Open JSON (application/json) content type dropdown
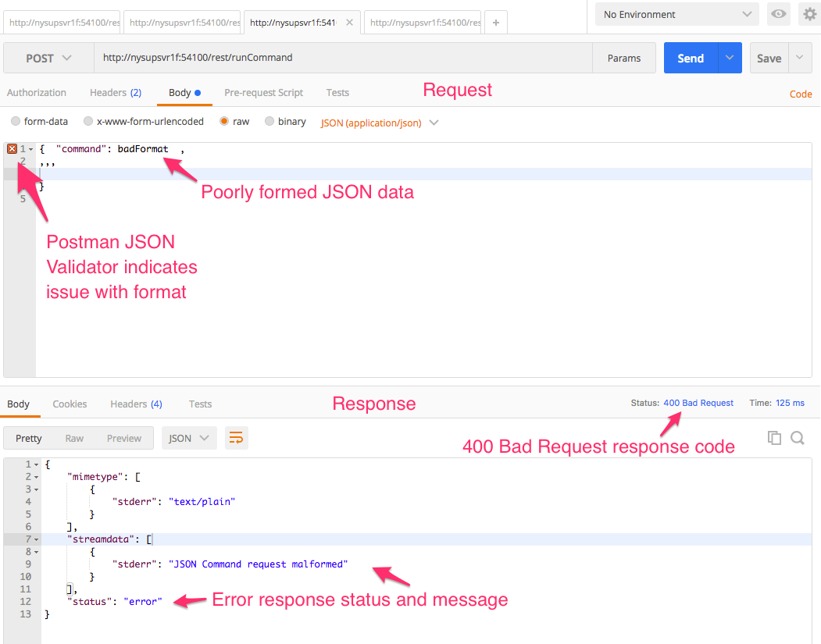 click(x=380, y=123)
